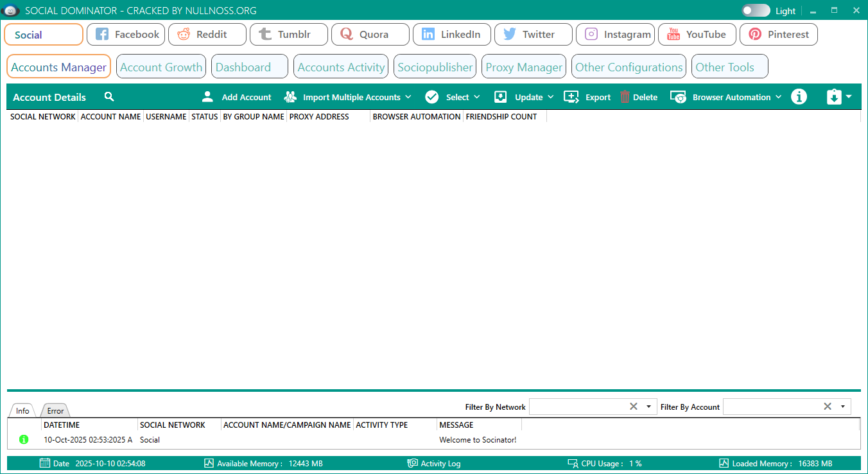Image resolution: width=868 pixels, height=474 pixels.
Task: Click the search magnifier icon beside Account Details
Action: point(109,97)
